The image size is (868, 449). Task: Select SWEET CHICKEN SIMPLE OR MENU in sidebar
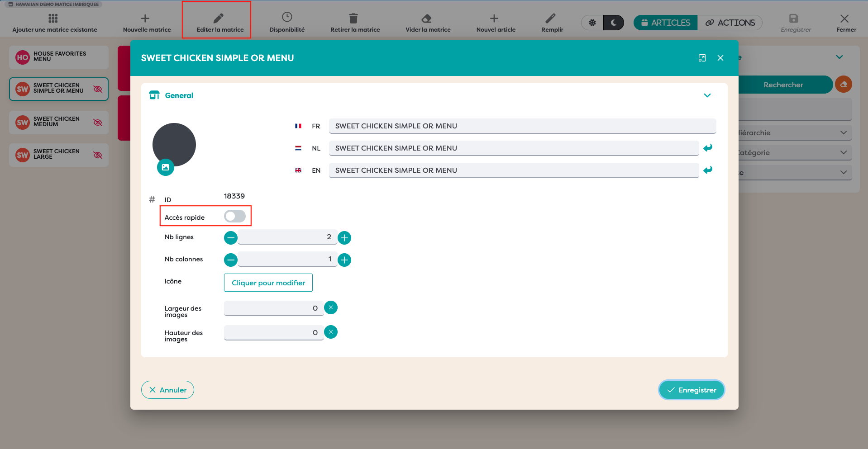coord(59,89)
